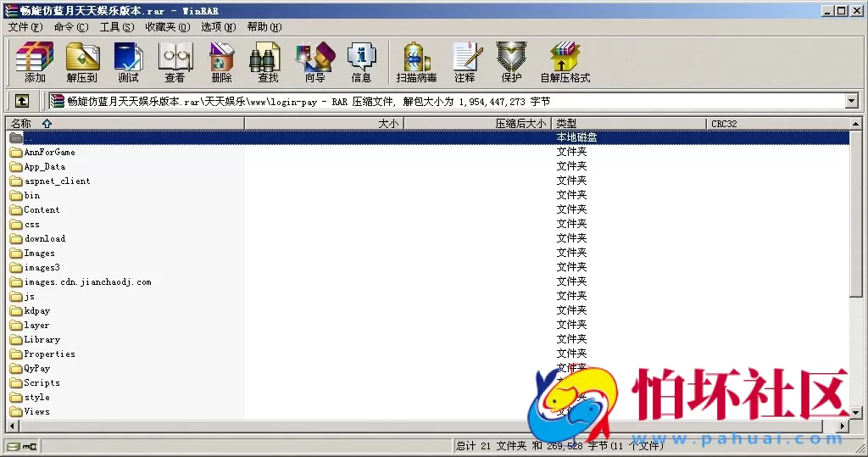
Task: Select the Scripts folder
Action: pyautogui.click(x=35, y=382)
